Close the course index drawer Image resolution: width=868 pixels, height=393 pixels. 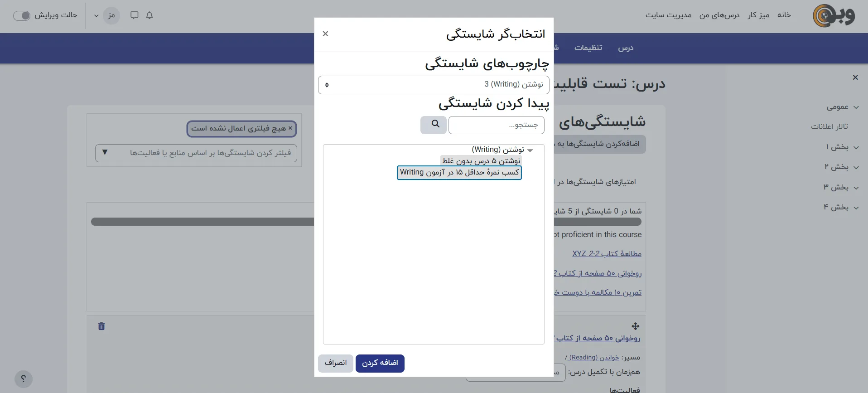[x=855, y=78]
